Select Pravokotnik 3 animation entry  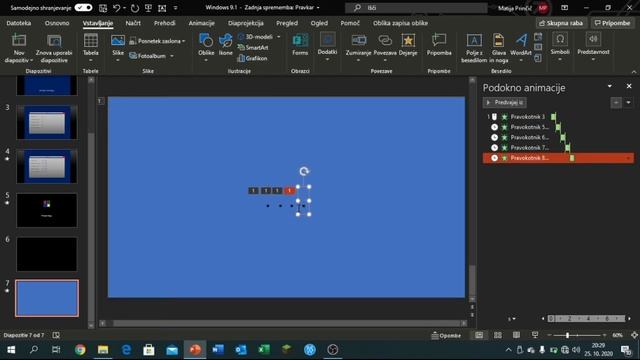point(558,117)
